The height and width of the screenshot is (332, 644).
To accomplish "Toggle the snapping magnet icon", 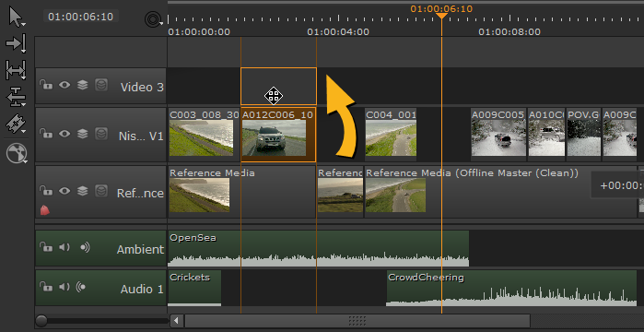I will [152, 19].
